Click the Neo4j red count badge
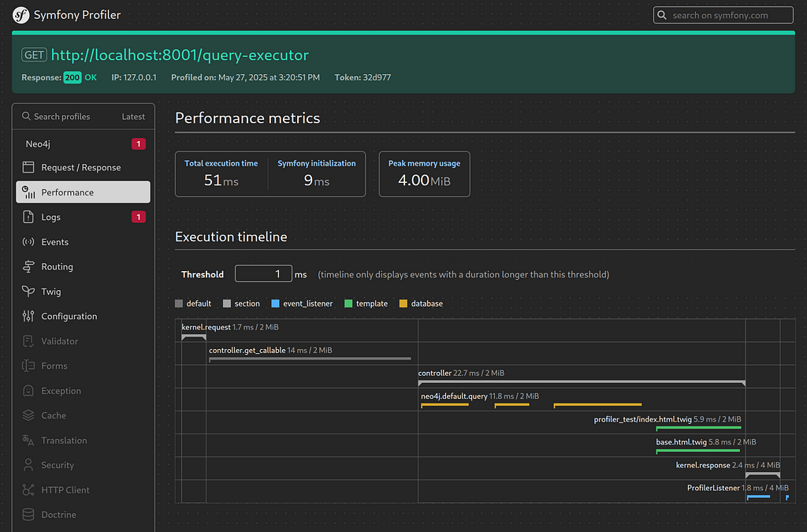The width and height of the screenshot is (807, 532). coord(139,143)
